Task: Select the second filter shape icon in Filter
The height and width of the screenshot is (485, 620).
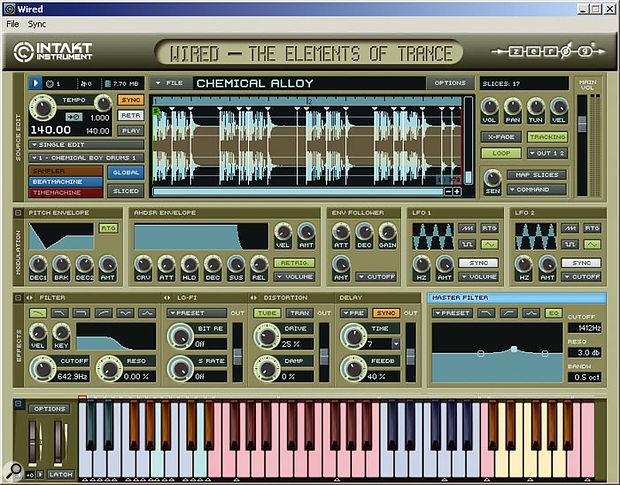Action: pyautogui.click(x=60, y=313)
